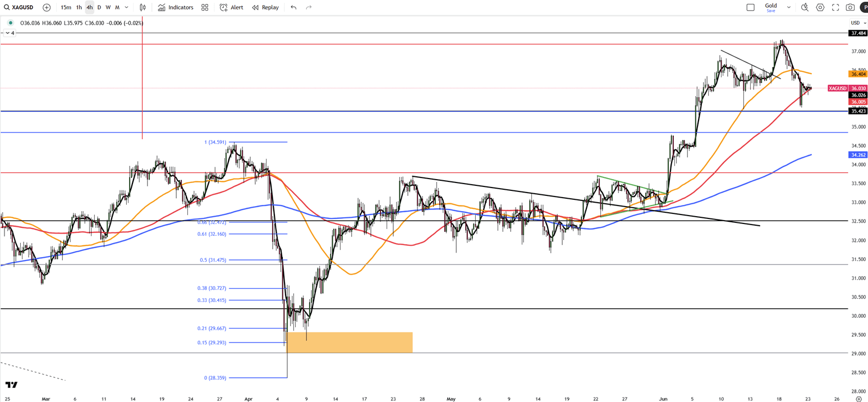Expand the timeframe intervals dropdown
This screenshot has width=868, height=402.
coord(127,7)
